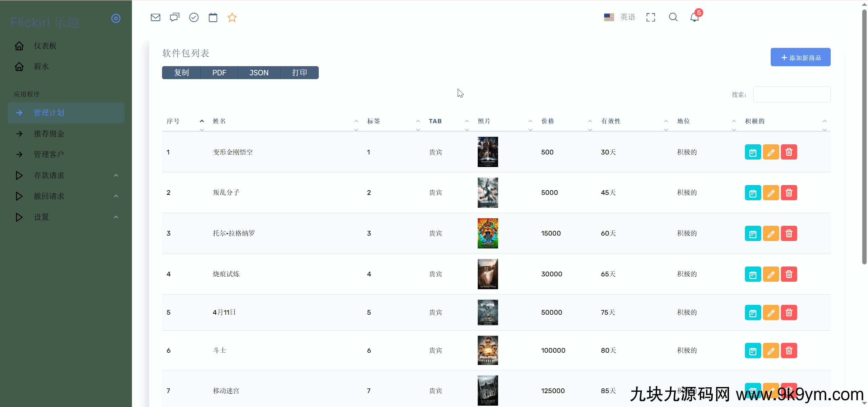Open the mail envelope icon
Image resolution: width=868 pixels, height=407 pixels.
coord(155,17)
